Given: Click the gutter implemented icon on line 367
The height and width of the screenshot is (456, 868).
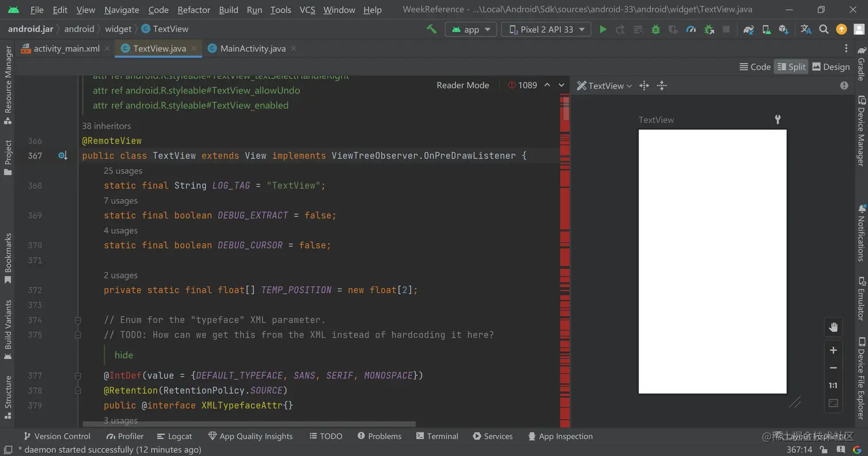Looking at the screenshot, I should (x=63, y=156).
